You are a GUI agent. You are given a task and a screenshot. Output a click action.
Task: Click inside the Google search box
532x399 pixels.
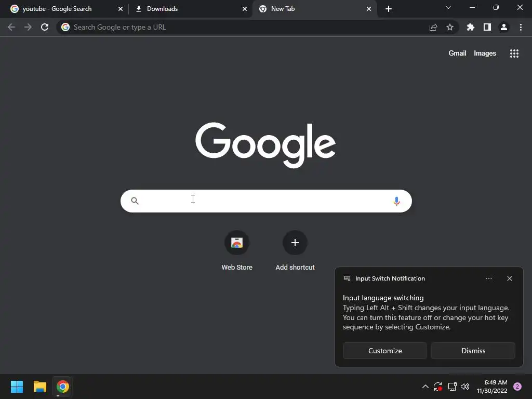click(266, 201)
